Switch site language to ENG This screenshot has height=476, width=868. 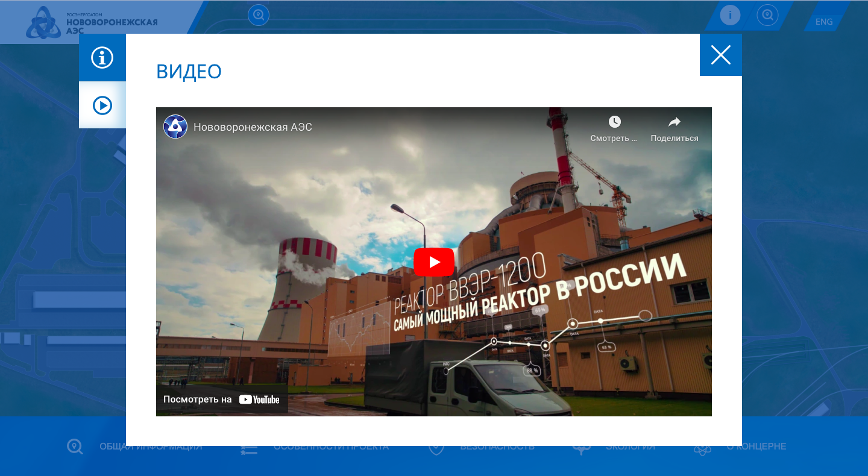coord(823,22)
